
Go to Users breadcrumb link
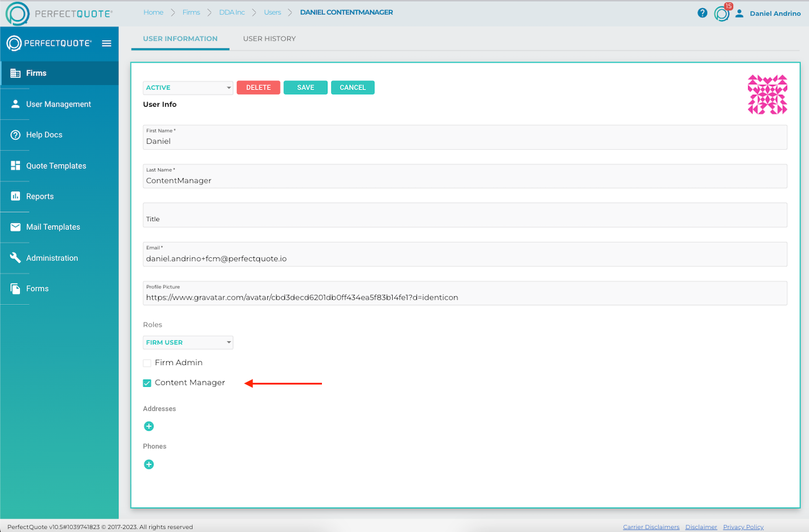pos(272,12)
